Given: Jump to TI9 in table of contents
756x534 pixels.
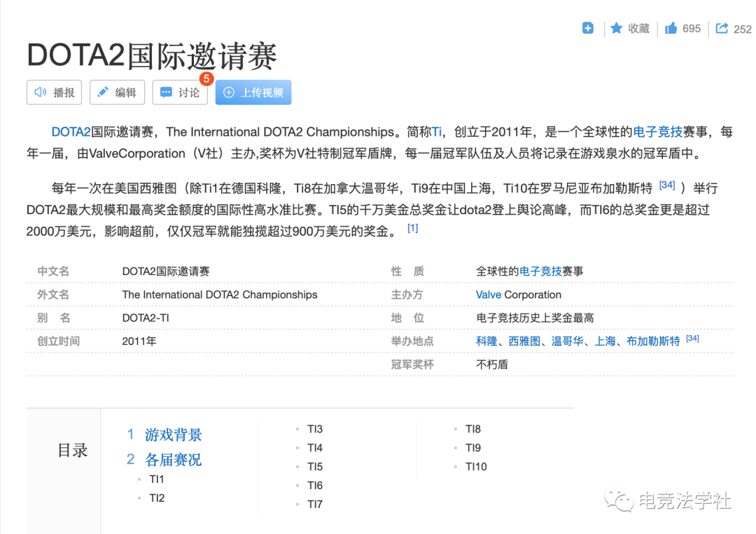Looking at the screenshot, I should [x=473, y=448].
